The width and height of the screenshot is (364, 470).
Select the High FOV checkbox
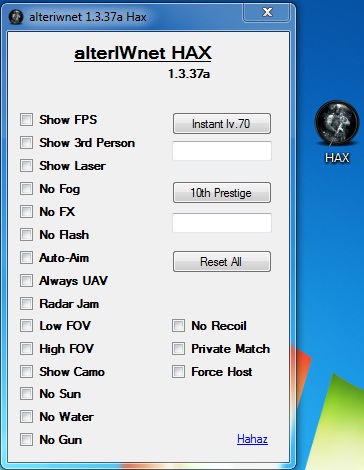[26, 349]
